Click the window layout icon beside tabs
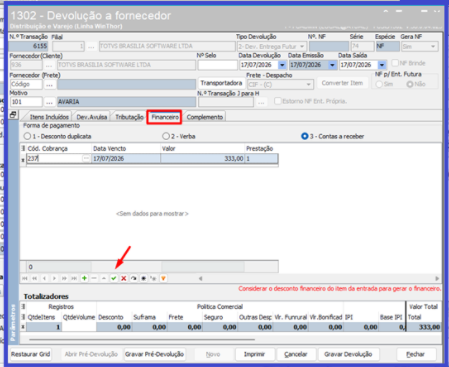Screen dimensions: 449x367 tap(13, 115)
